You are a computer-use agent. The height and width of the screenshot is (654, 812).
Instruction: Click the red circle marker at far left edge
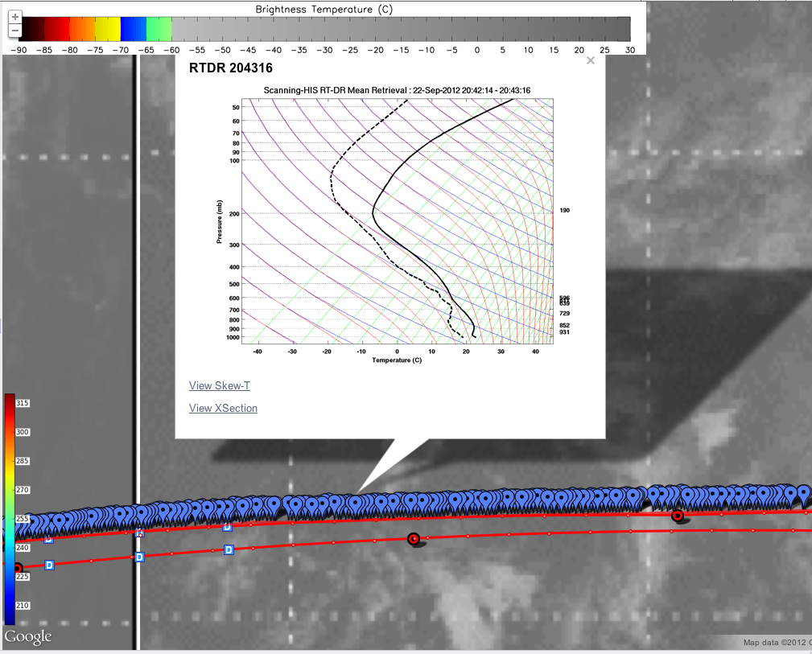click(17, 569)
